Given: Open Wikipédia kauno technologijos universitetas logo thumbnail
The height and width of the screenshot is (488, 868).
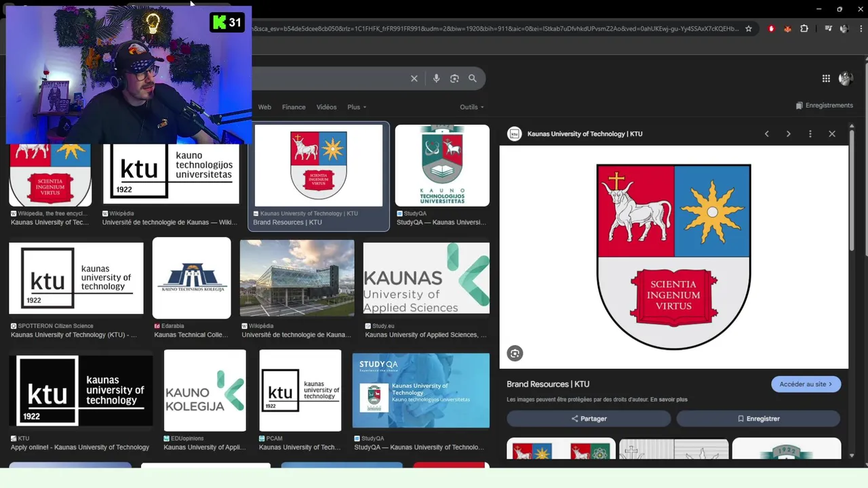Looking at the screenshot, I should 171,174.
